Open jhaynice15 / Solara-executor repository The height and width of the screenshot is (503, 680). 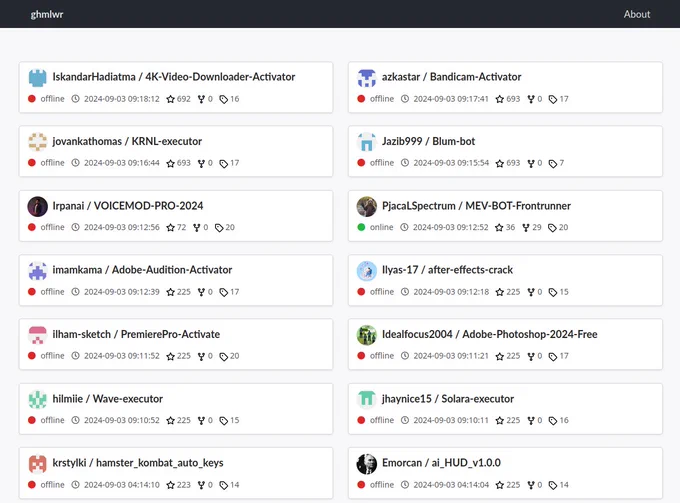tap(448, 399)
